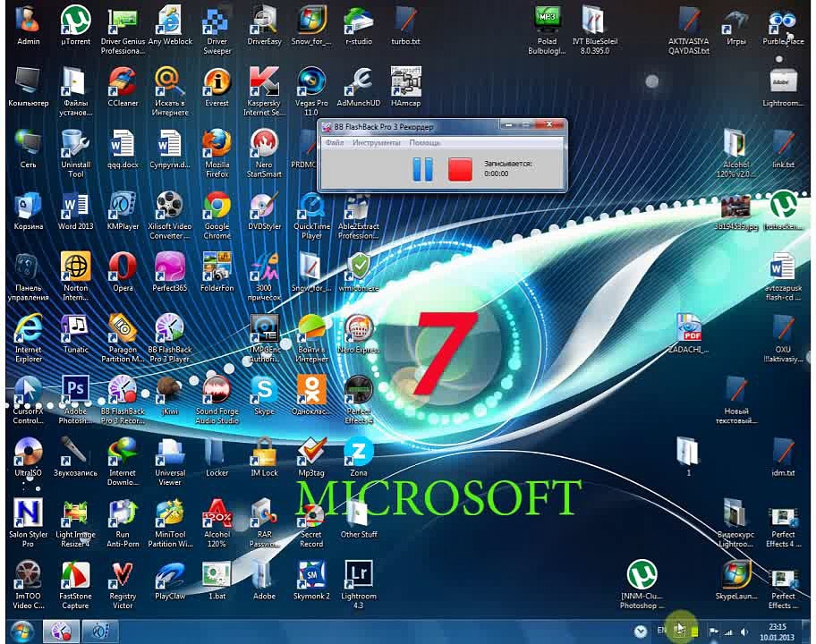This screenshot has width=816, height=644.
Task: Open the Помощь menu in FlashBack Recorder
Action: [x=424, y=142]
